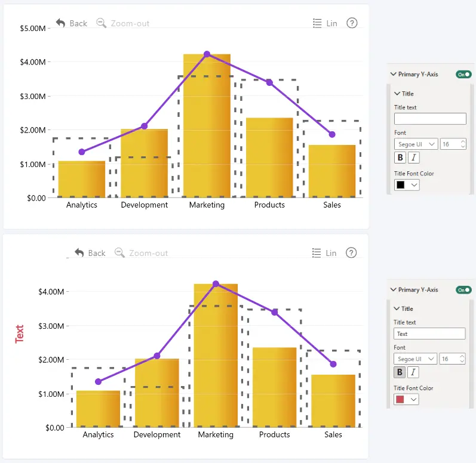Click the font size 16 stepper in the lower panel
Viewport: 476px width, 463px height.
coord(462,359)
